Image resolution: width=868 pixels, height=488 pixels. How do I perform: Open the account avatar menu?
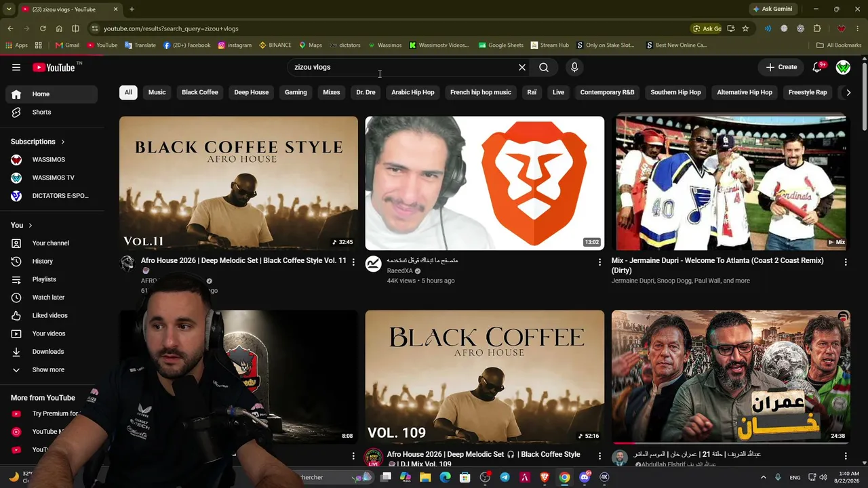tap(843, 67)
